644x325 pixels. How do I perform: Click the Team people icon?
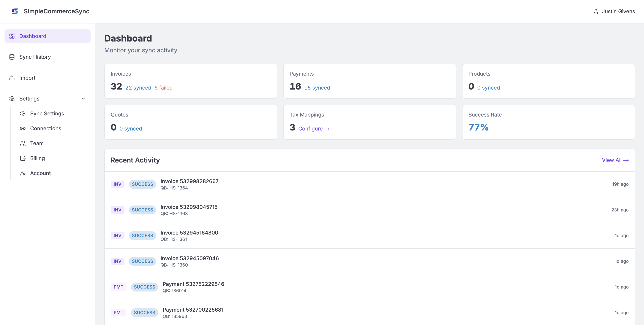click(23, 143)
